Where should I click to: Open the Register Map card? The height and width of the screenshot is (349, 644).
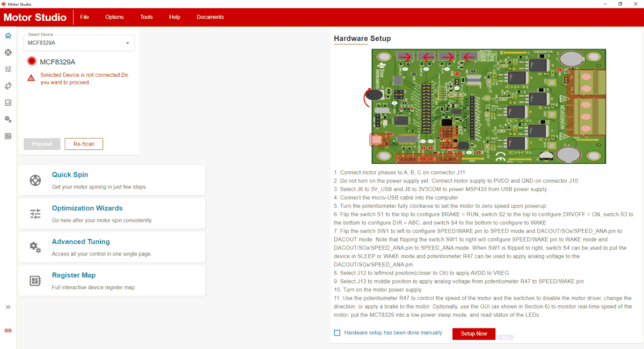click(112, 281)
